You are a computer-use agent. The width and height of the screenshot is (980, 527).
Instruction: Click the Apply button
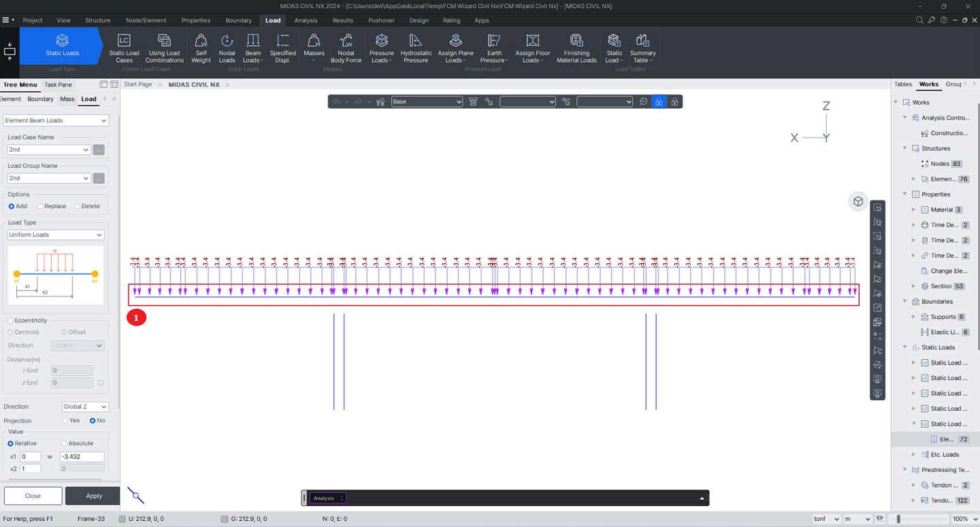pyautogui.click(x=94, y=496)
